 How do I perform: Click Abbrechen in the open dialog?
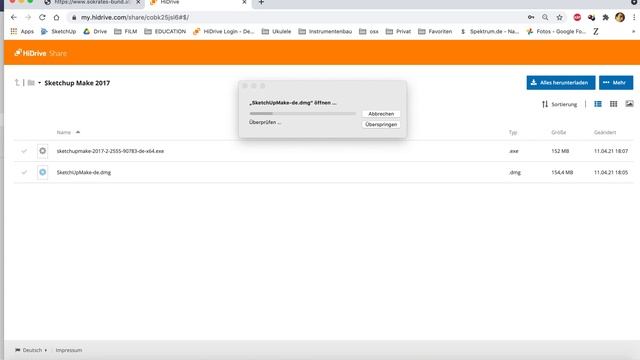381,114
